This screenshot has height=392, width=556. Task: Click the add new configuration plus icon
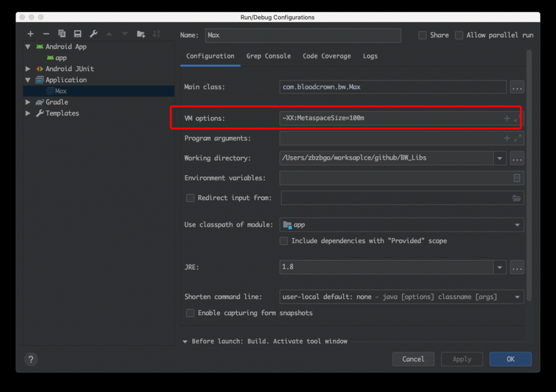click(31, 34)
